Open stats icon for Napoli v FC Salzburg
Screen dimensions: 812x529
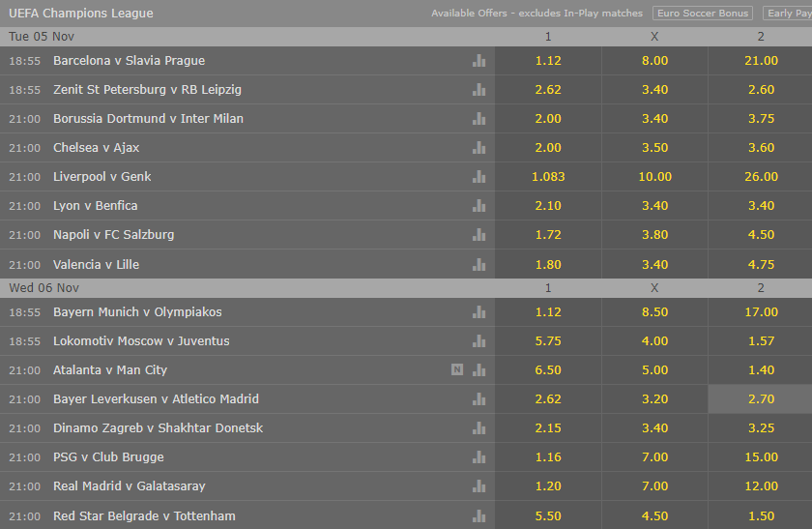(x=478, y=234)
